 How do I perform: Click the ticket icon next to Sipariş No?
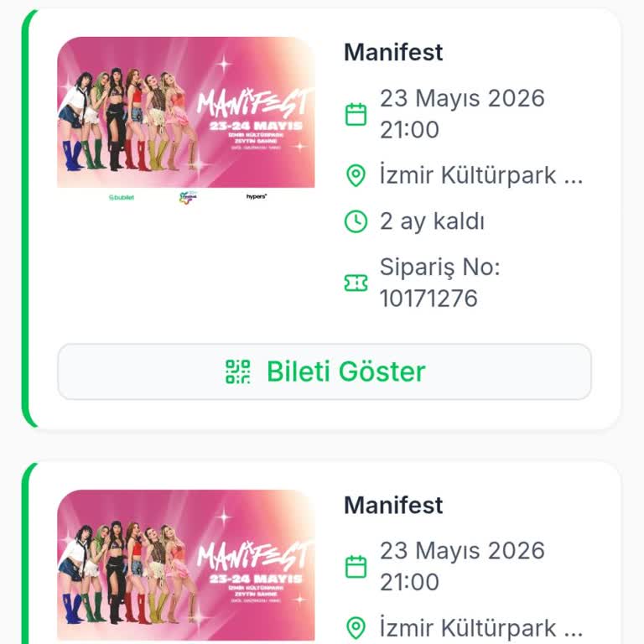pyautogui.click(x=356, y=283)
